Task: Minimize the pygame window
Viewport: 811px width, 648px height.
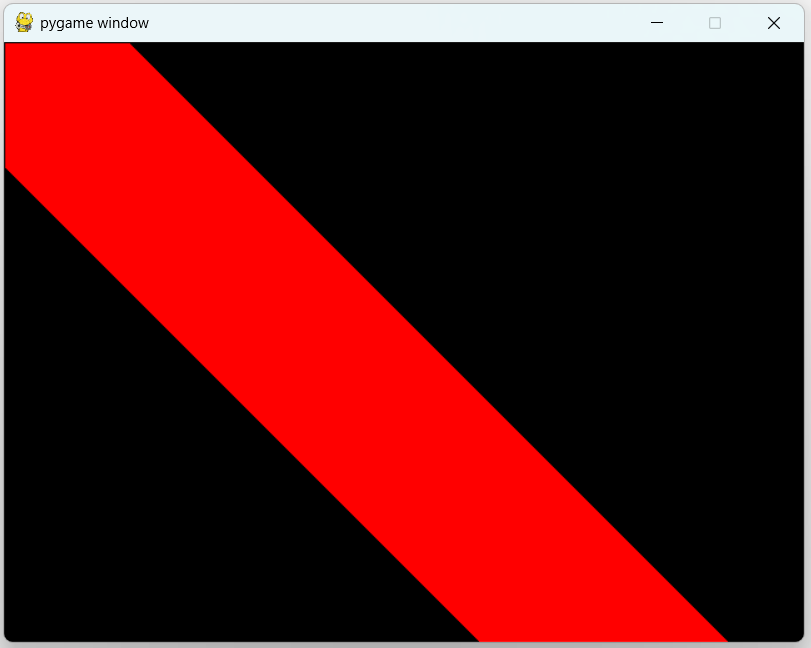Action: pyautogui.click(x=657, y=23)
